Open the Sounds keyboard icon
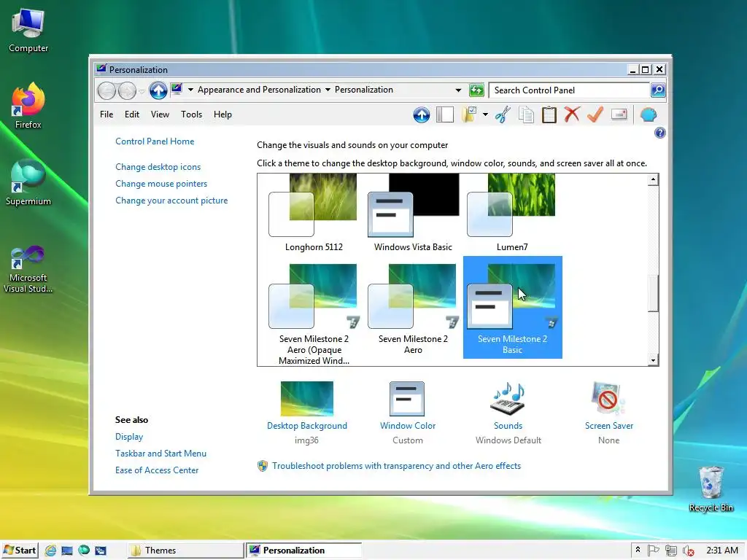This screenshot has width=747, height=560. (508, 399)
